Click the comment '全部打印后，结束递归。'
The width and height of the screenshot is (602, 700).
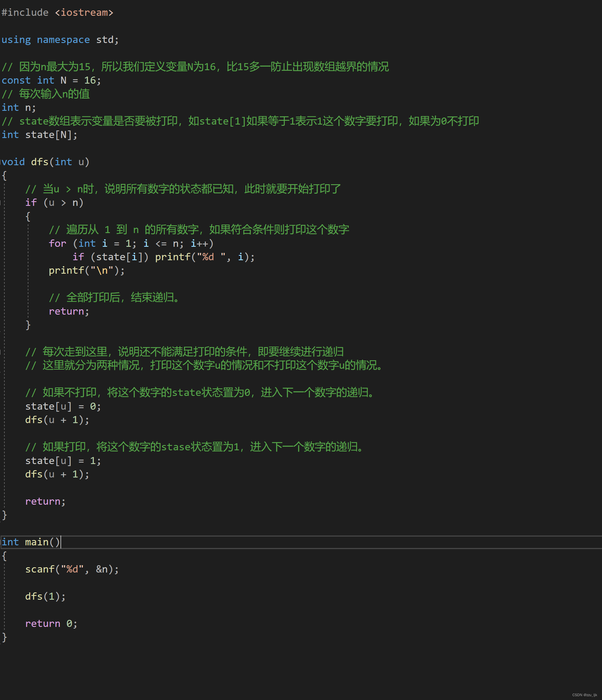115,298
